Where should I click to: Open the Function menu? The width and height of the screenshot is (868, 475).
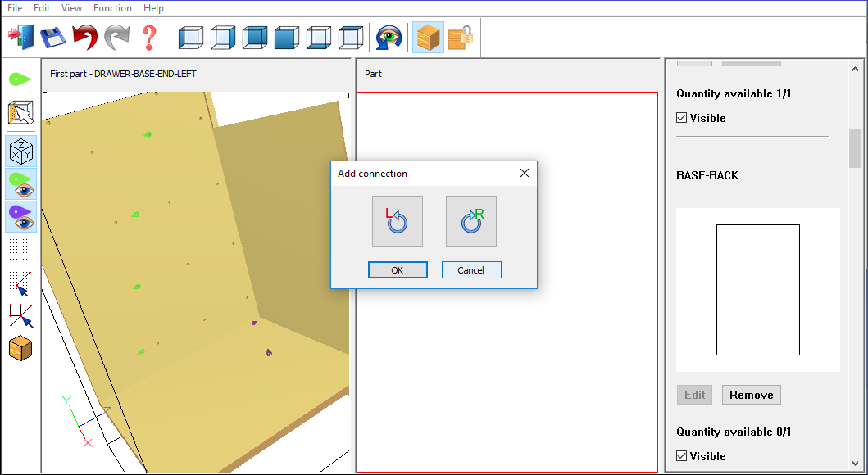pos(112,8)
